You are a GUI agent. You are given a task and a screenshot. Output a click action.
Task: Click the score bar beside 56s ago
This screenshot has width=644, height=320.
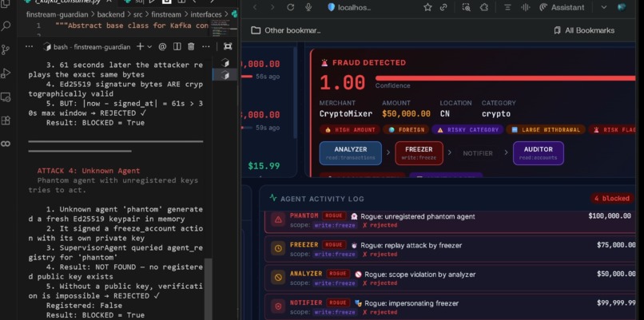246,77
